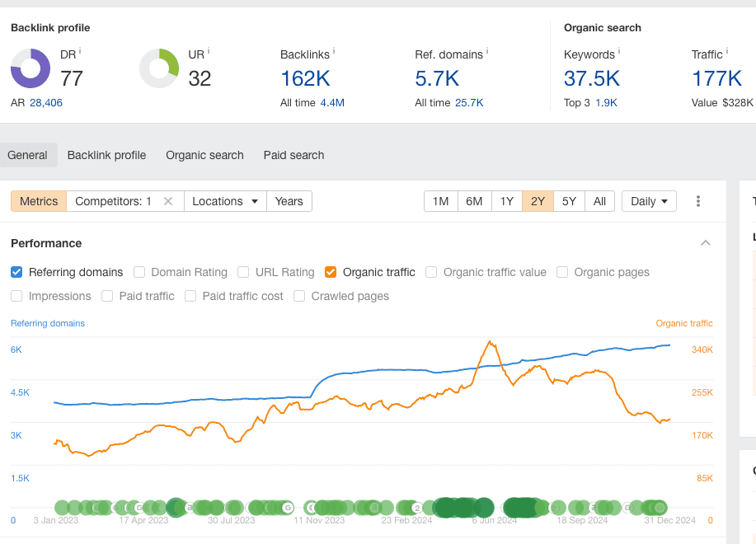
Task: Enable the Domain Rating checkbox
Action: (x=139, y=272)
